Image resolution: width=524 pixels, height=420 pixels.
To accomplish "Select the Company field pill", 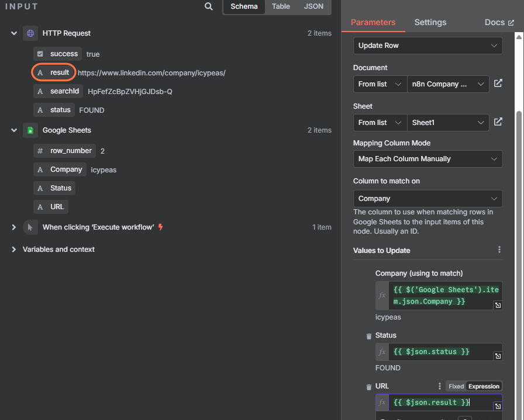I will click(60, 169).
